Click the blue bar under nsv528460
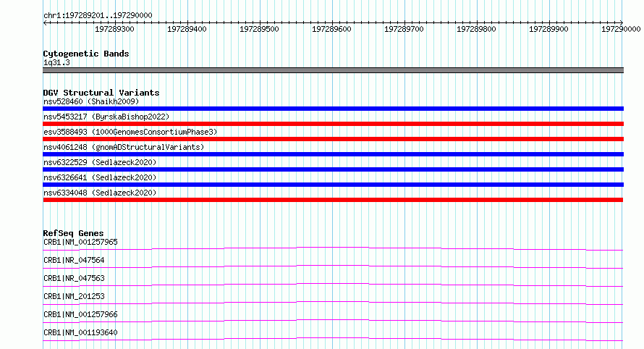The height and width of the screenshot is (349, 644). (333, 109)
